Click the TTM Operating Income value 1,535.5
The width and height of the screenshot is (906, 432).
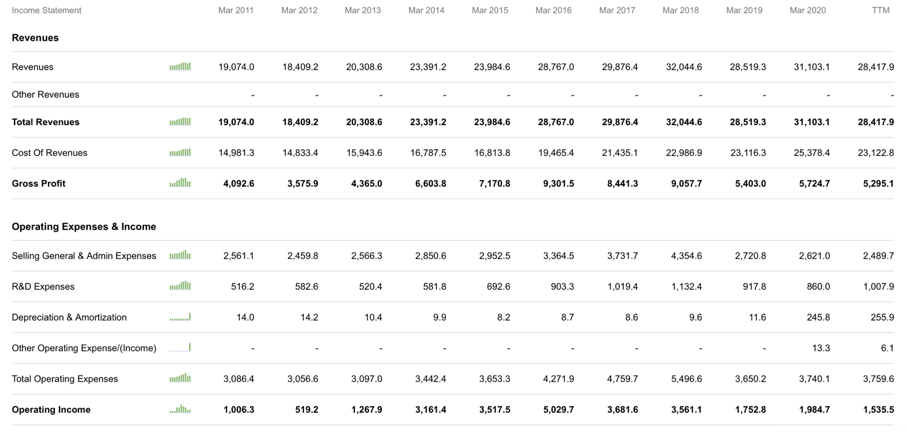pyautogui.click(x=879, y=409)
